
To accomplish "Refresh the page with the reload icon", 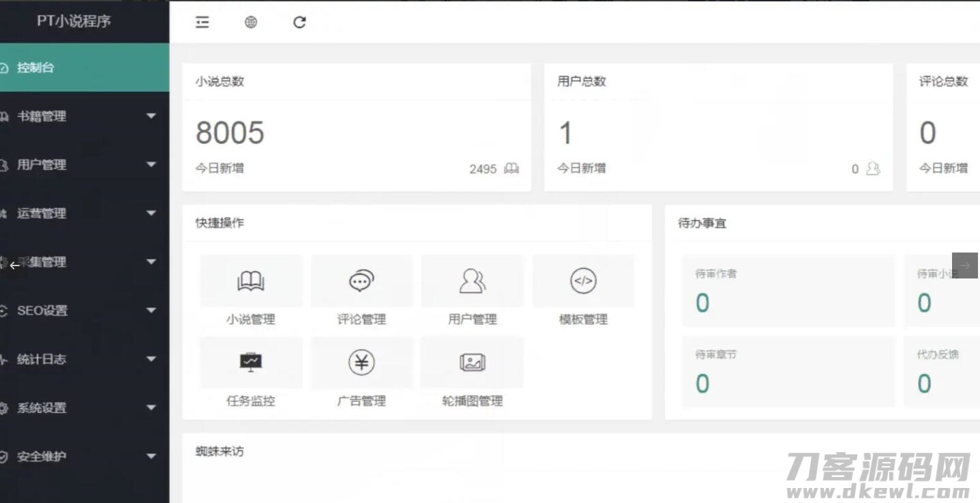I will coord(299,22).
